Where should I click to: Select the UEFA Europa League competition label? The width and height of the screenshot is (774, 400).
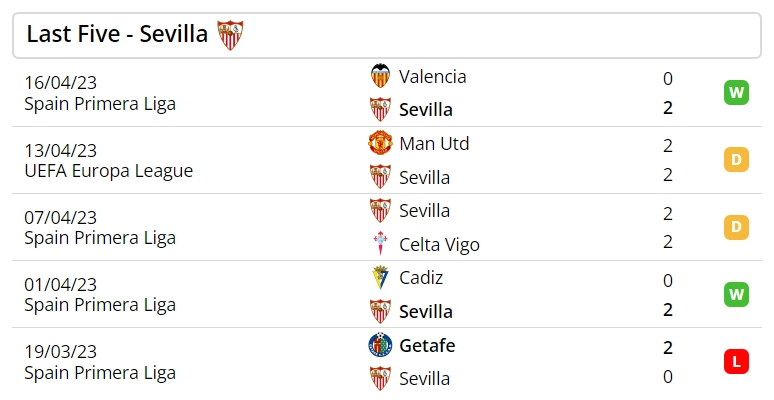[x=109, y=171]
